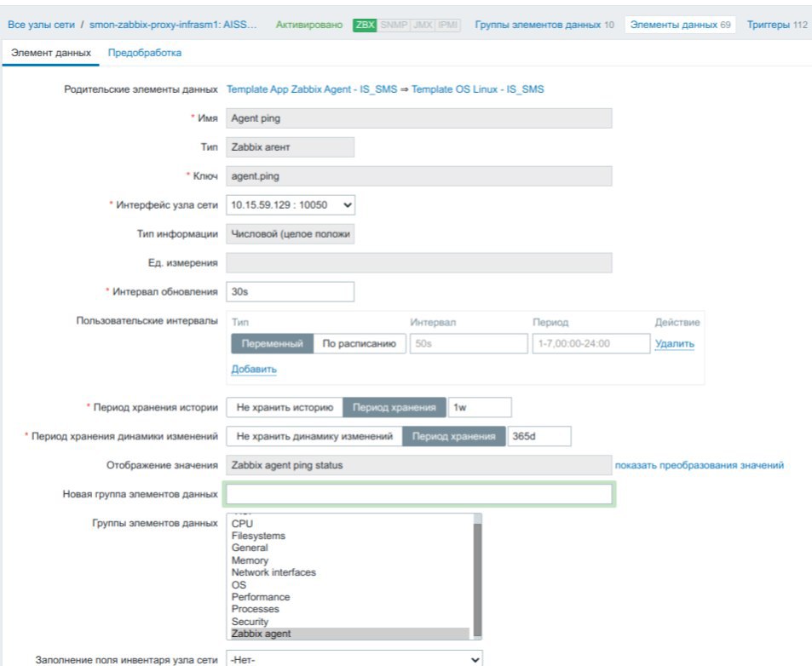
Task: Click 'Удалить' for the custom interval
Action: pos(674,343)
